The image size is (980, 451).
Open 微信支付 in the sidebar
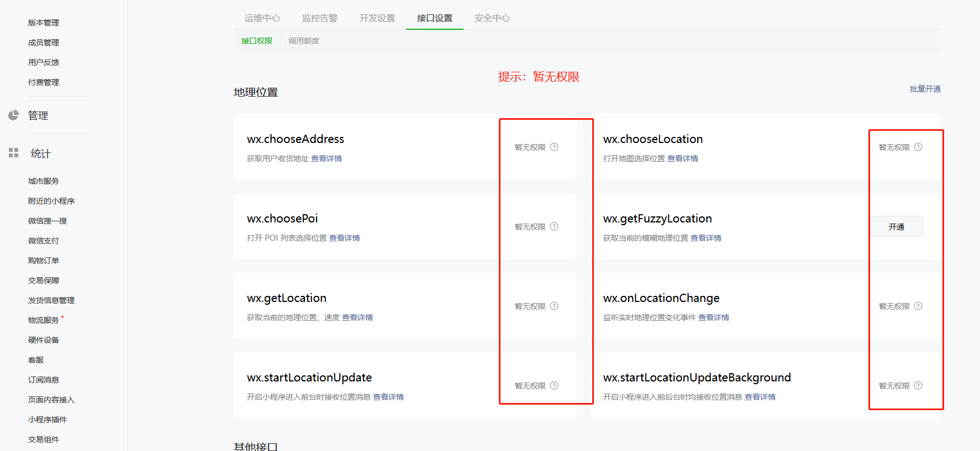pos(44,241)
